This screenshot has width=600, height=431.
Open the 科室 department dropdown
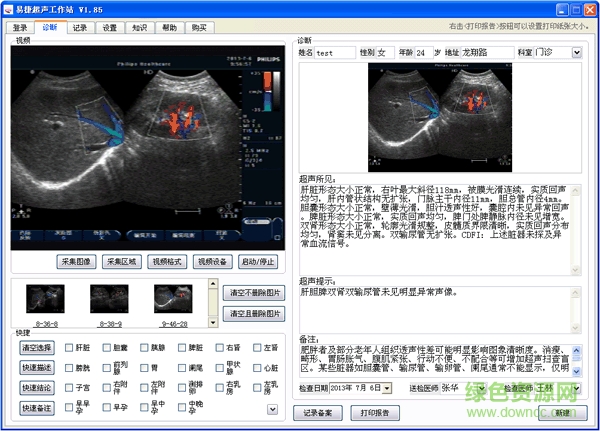pos(577,52)
